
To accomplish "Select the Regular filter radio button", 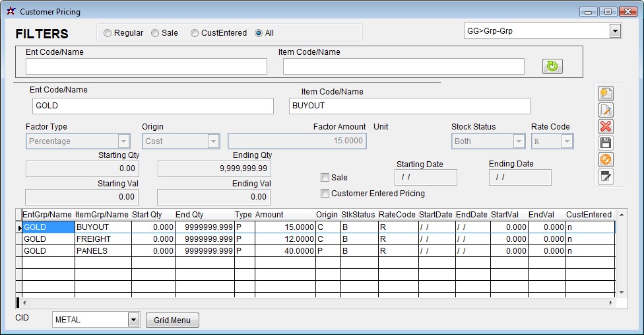I will [108, 33].
